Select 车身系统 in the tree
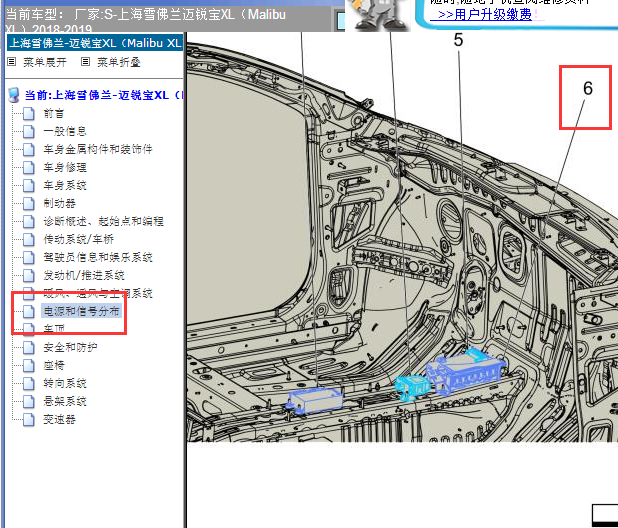The height and width of the screenshot is (528, 618). (x=65, y=185)
